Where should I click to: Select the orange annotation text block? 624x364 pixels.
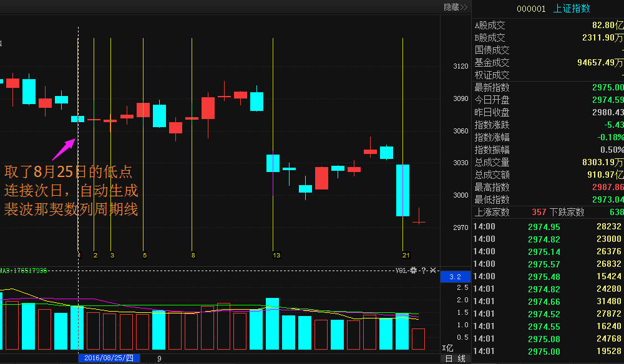pos(71,191)
